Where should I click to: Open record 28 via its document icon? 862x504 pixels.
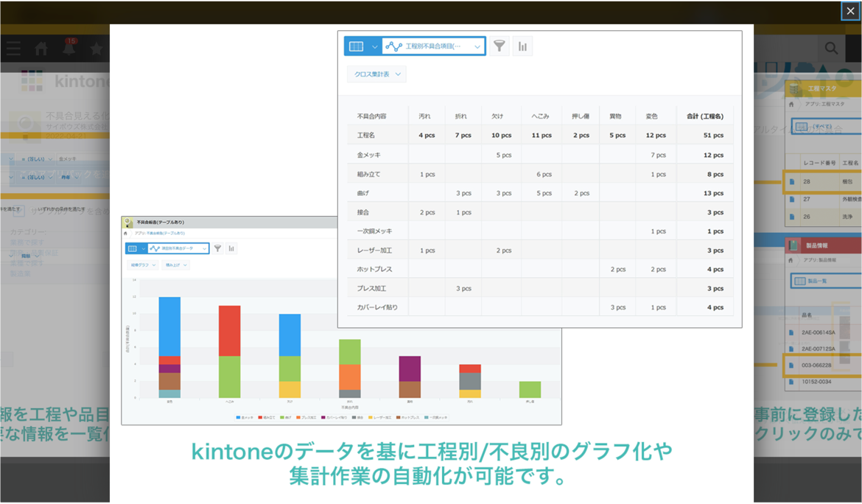(x=791, y=181)
